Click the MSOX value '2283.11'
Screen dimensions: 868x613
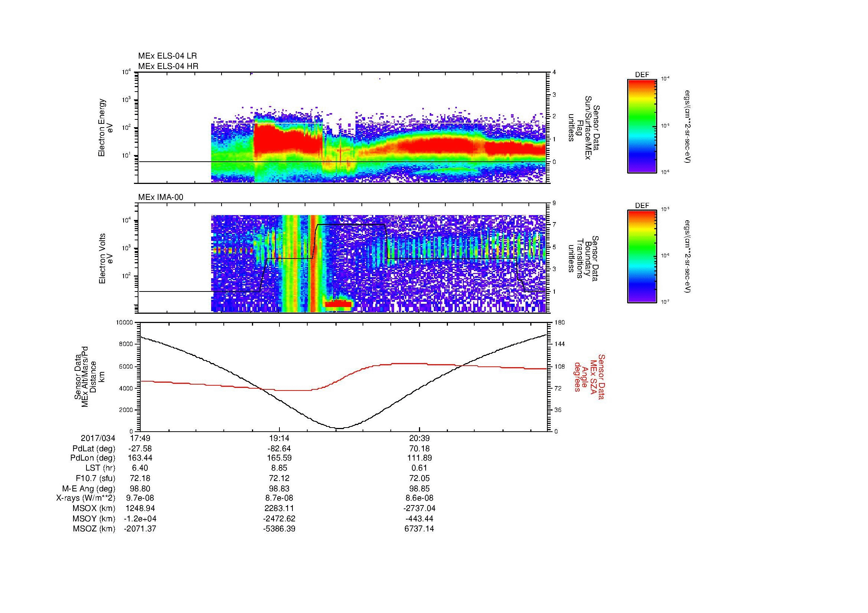[x=279, y=508]
